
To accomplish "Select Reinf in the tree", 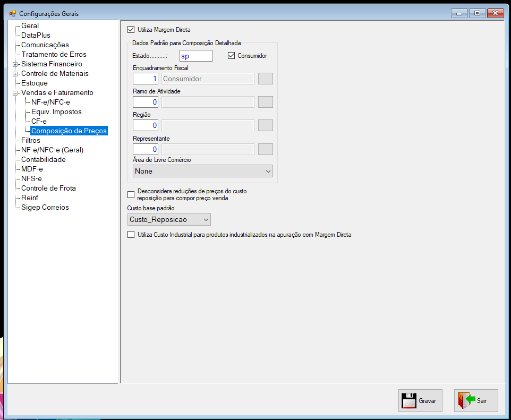I will pyautogui.click(x=30, y=198).
